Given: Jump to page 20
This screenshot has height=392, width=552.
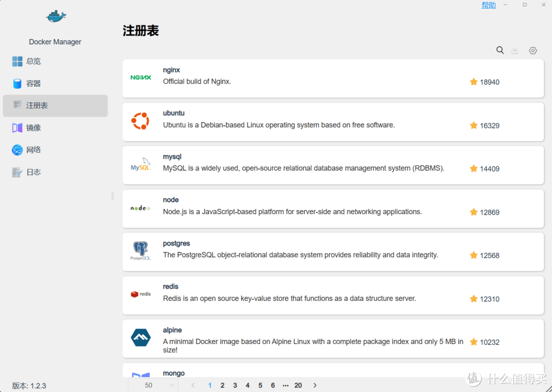Looking at the screenshot, I should (x=298, y=385).
